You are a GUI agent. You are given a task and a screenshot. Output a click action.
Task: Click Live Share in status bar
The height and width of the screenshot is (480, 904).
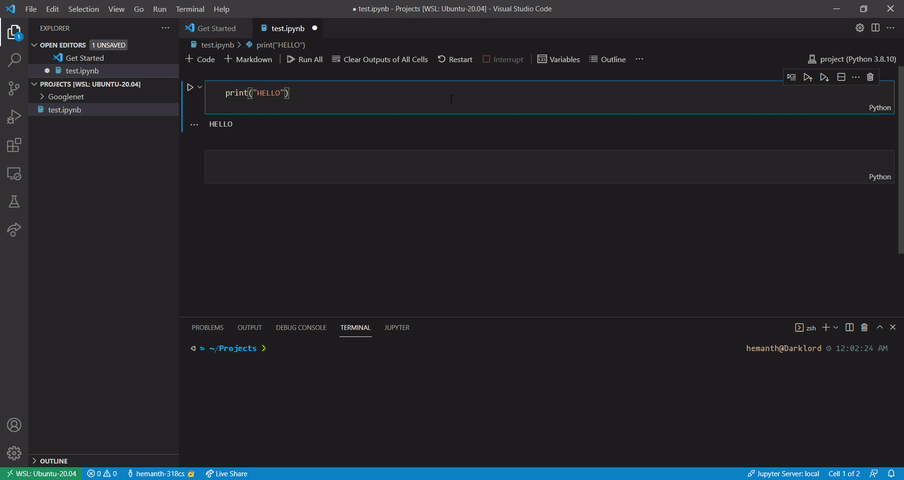pyautogui.click(x=226, y=474)
